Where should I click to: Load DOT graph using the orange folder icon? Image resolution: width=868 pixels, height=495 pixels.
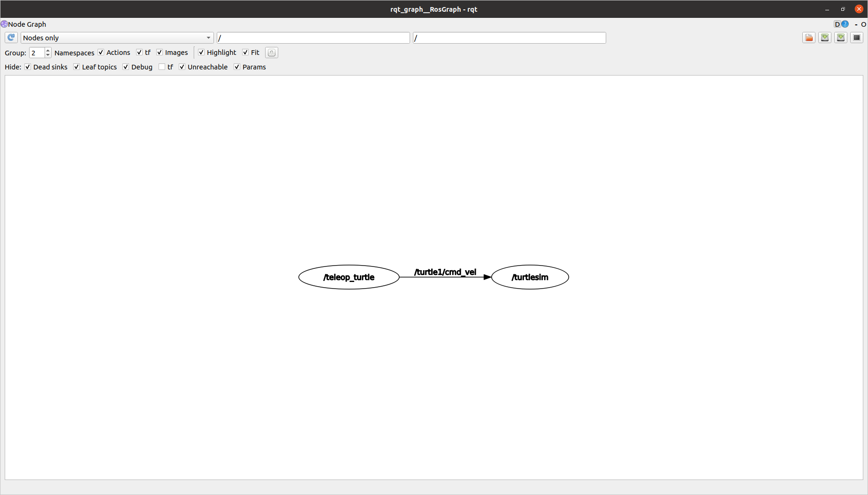click(809, 38)
